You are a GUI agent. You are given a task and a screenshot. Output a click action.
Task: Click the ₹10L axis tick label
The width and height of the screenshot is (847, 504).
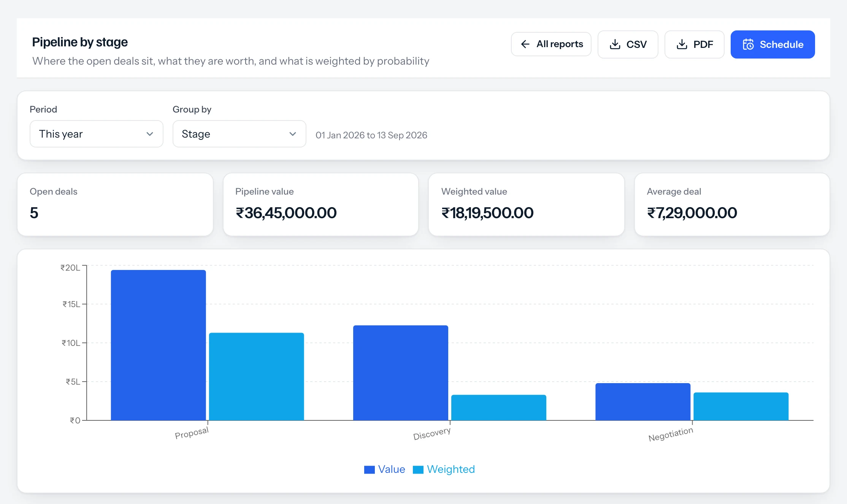71,343
